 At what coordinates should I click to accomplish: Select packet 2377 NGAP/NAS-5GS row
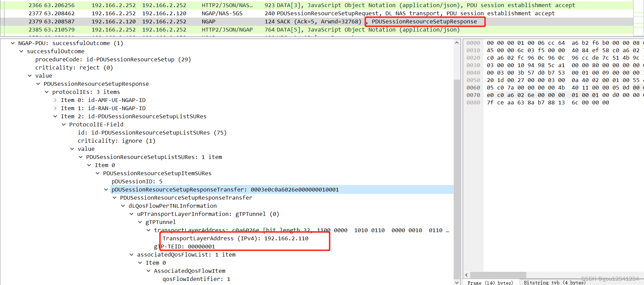tap(316, 13)
